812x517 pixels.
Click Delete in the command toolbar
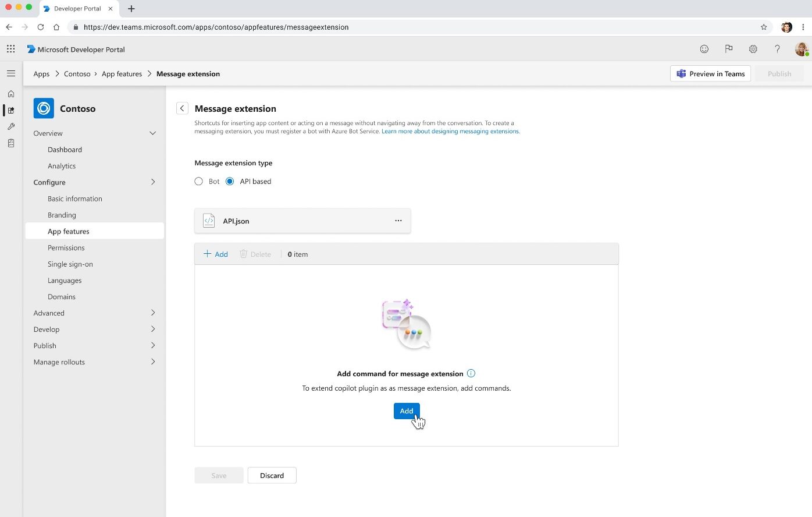(x=255, y=254)
